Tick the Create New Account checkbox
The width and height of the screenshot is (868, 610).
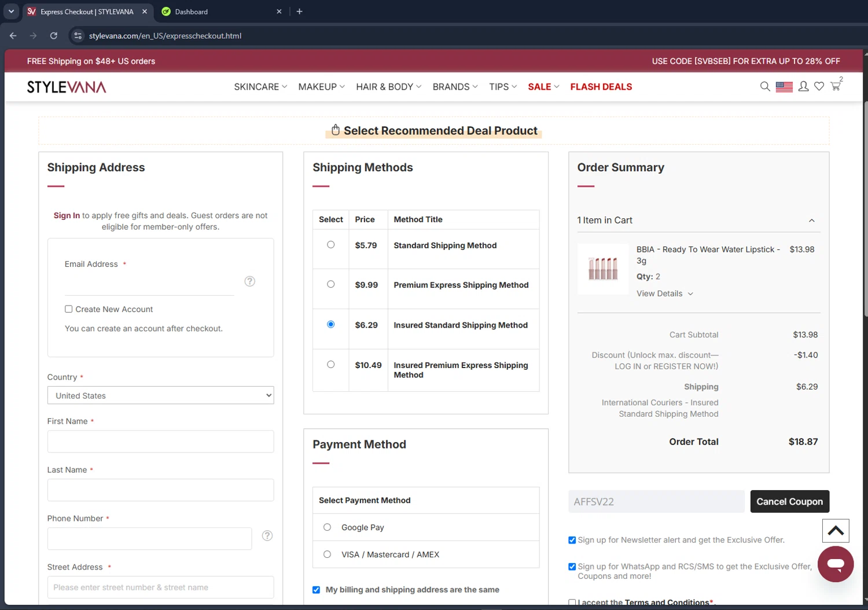[69, 309]
